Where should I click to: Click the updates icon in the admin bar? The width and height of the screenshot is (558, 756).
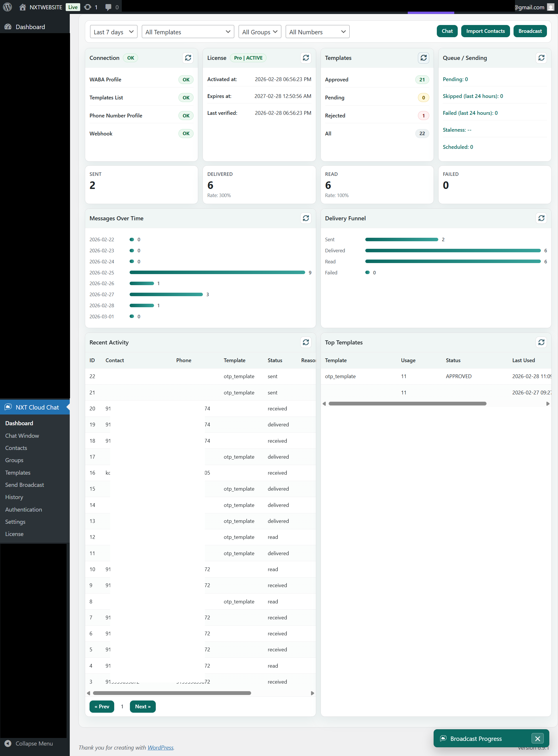click(x=88, y=7)
